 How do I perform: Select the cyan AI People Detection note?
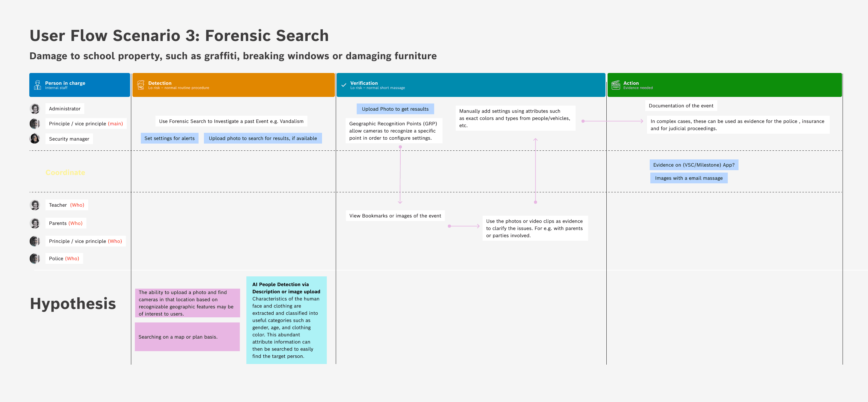(x=286, y=320)
